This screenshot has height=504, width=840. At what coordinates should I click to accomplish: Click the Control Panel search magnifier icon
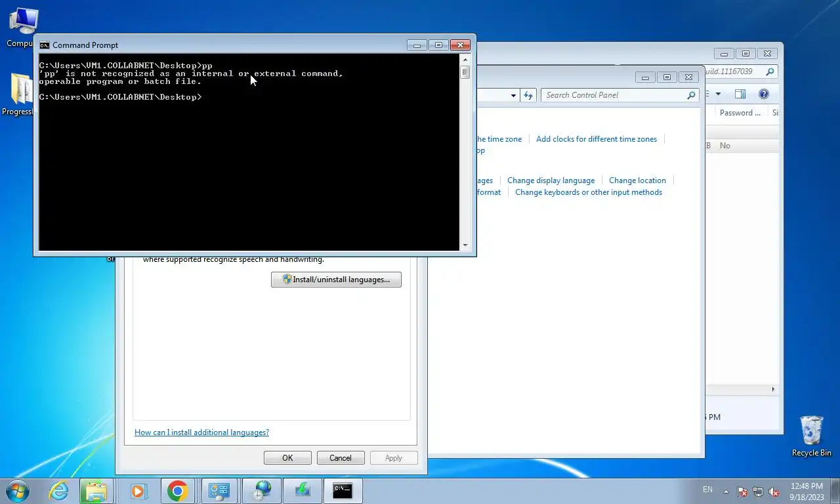691,95
